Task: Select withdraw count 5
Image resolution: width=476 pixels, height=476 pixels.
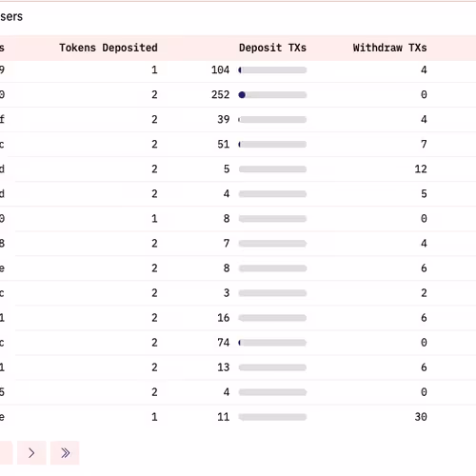Action: [424, 194]
